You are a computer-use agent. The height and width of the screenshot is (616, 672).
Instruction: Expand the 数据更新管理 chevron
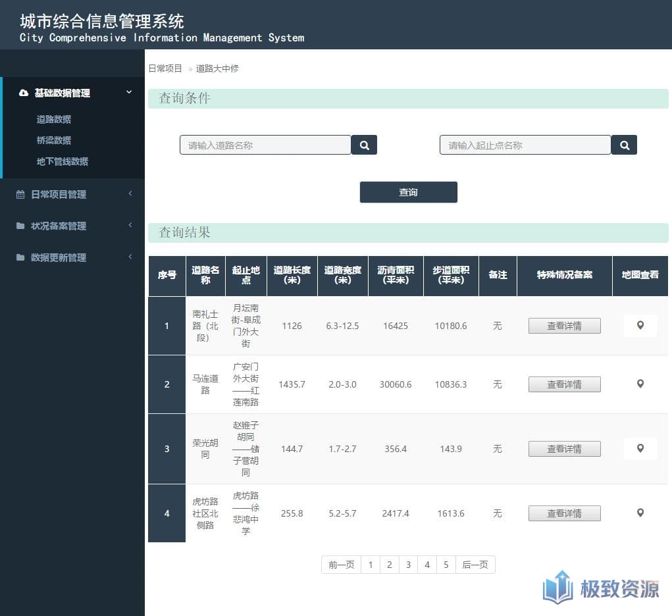pyautogui.click(x=130, y=257)
